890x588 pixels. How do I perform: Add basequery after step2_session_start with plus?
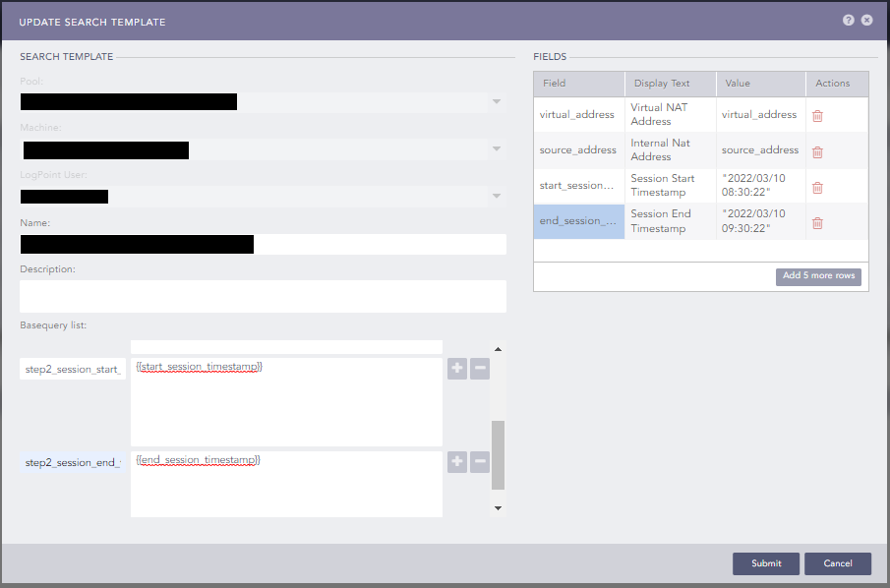tap(457, 369)
